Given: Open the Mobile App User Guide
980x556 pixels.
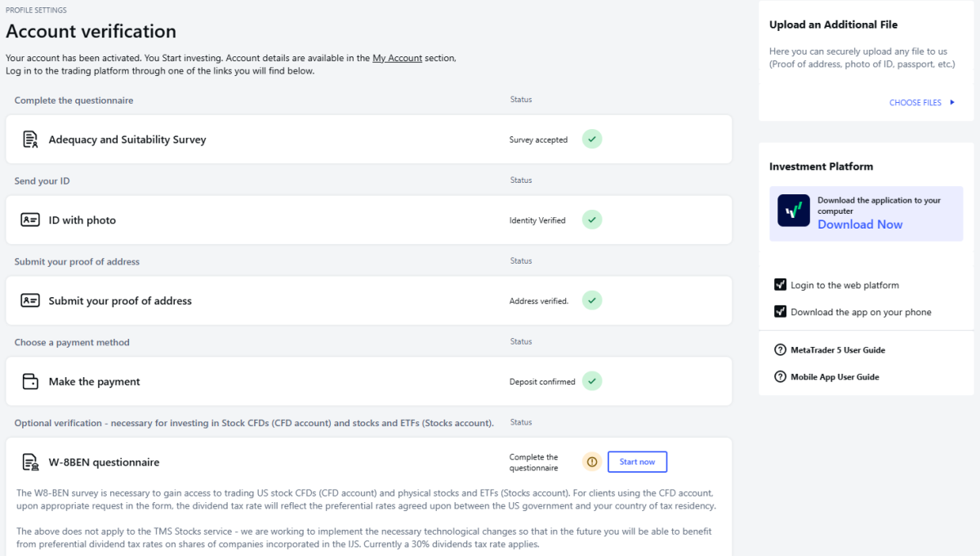Looking at the screenshot, I should point(835,377).
